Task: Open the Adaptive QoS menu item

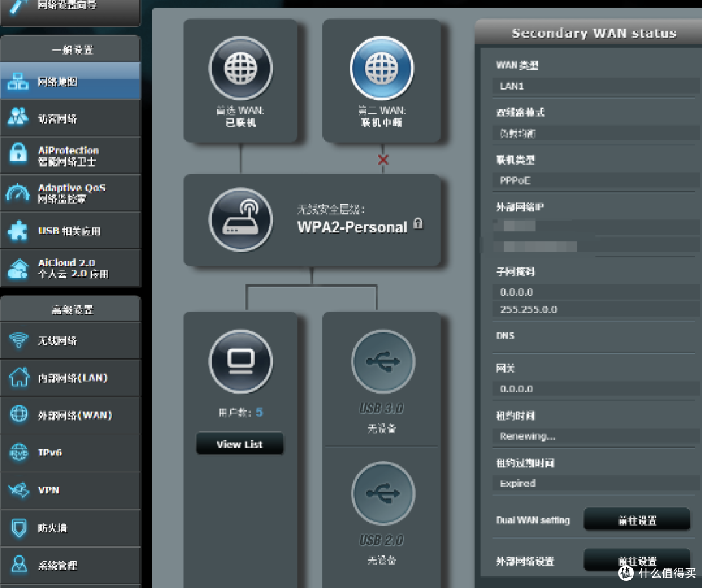Action: (70, 193)
